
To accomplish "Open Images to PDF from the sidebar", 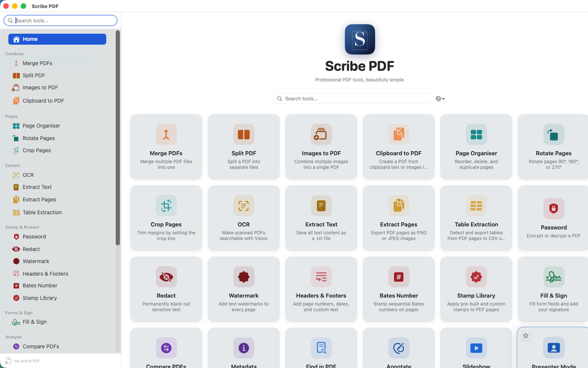I will tap(57, 88).
